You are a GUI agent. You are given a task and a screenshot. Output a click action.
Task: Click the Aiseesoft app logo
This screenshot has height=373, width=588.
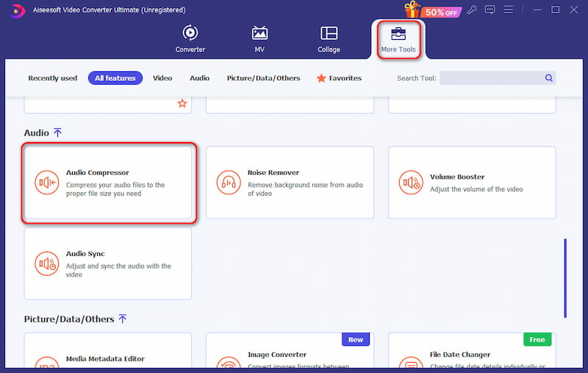point(17,10)
